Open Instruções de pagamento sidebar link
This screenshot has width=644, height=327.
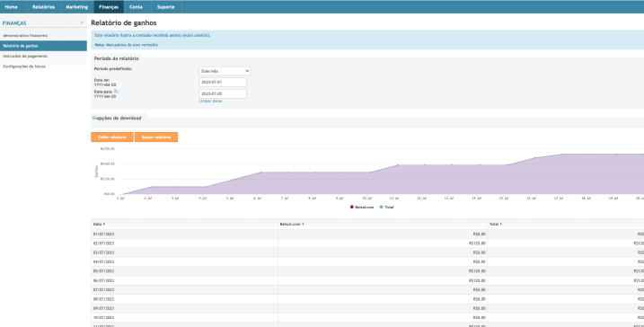coord(25,56)
